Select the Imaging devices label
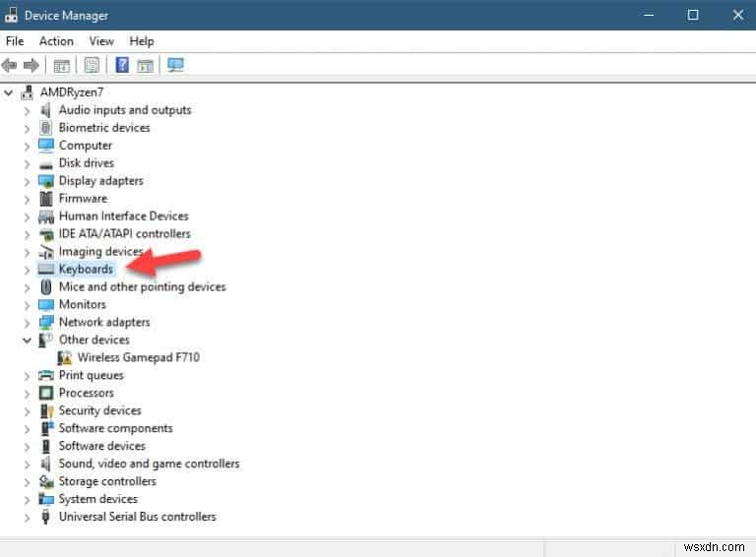 [x=100, y=252]
